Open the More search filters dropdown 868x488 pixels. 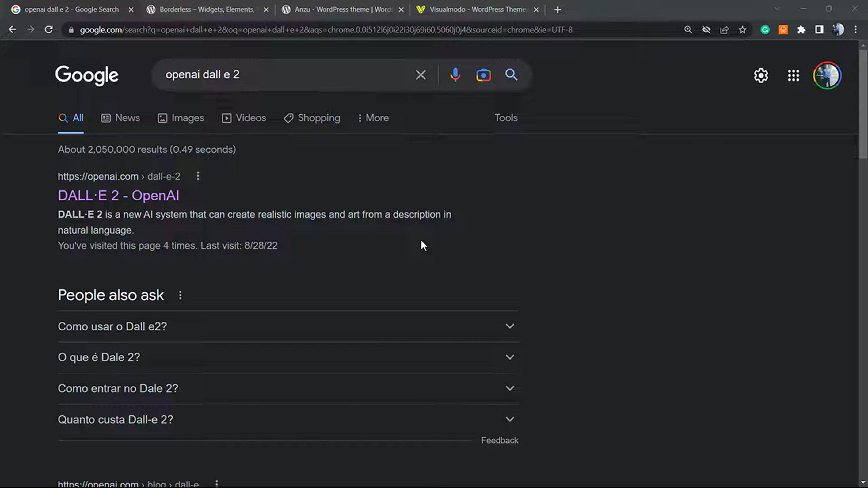pos(373,118)
